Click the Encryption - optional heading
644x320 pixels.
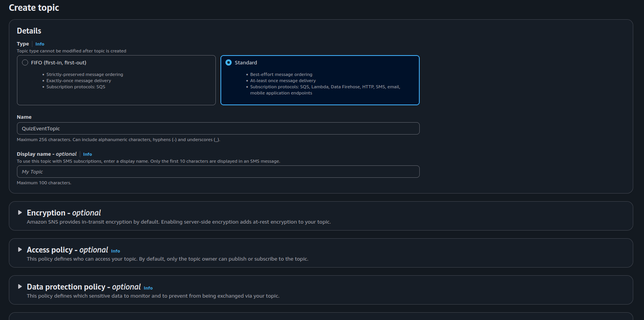(64, 213)
